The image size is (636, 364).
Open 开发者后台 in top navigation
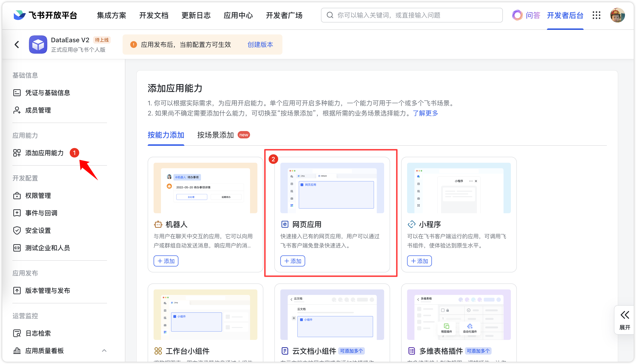coord(565,15)
